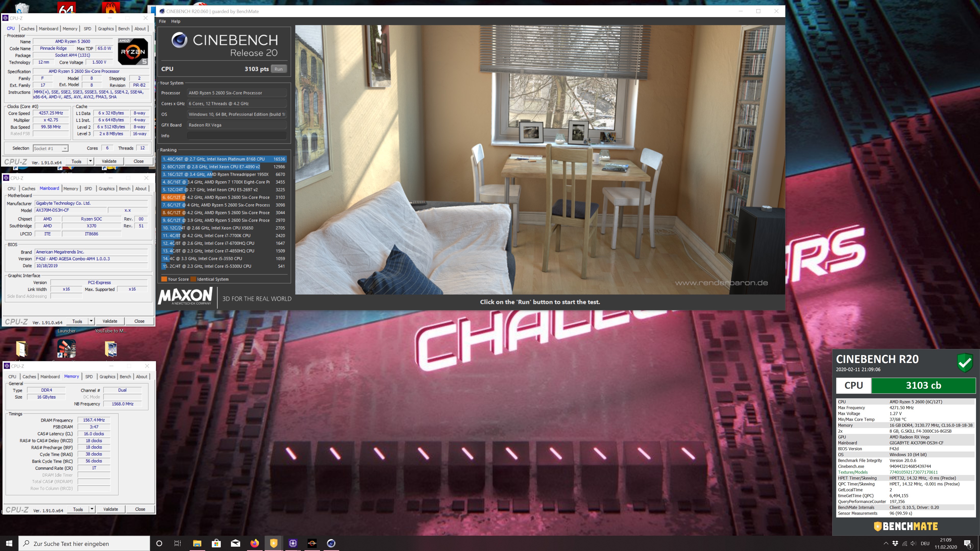Open SPD tab in top CPU-Z window
This screenshot has height=551, width=980.
(88, 29)
